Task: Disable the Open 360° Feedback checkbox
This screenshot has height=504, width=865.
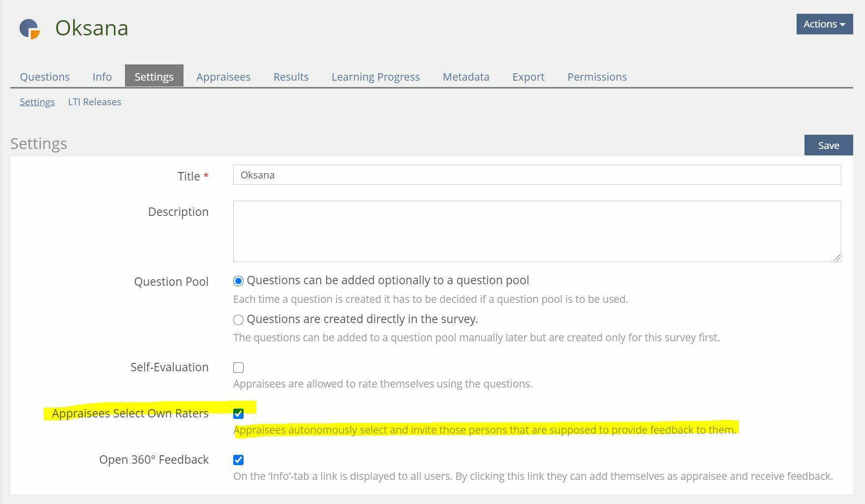Action: [x=239, y=460]
